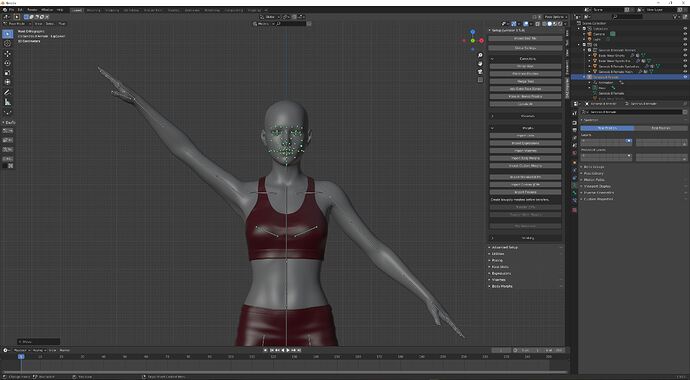Click the timeline playhead marker at frame 1
Screen dimensions: 690x380
click(x=21, y=356)
